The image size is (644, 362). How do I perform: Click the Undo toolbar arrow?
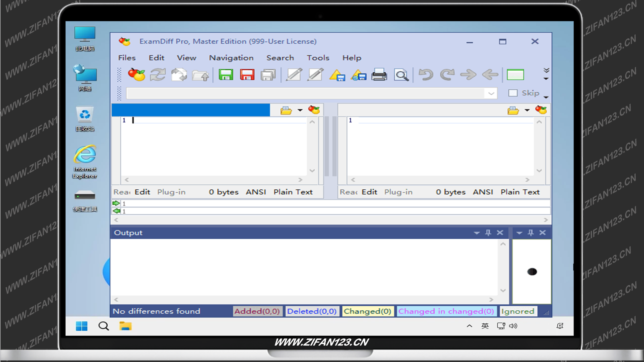[x=426, y=75]
